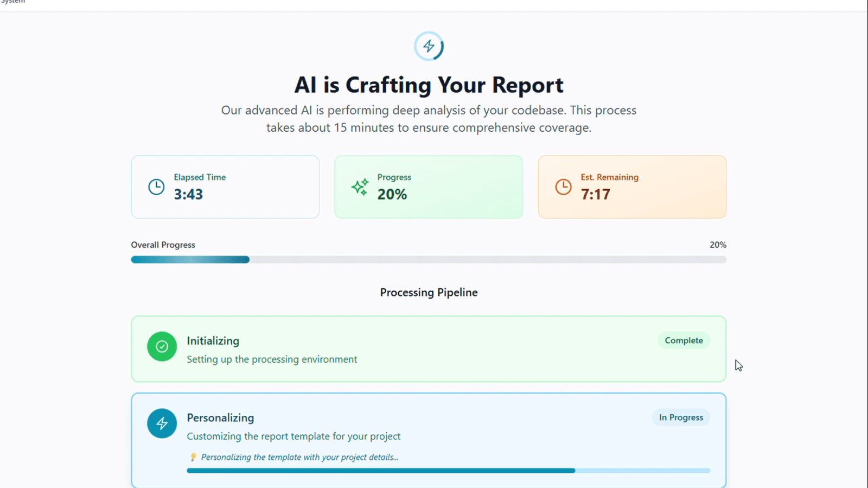Image resolution: width=868 pixels, height=488 pixels.
Task: Click the lightbulb icon beside personalizing status
Action: (x=193, y=457)
